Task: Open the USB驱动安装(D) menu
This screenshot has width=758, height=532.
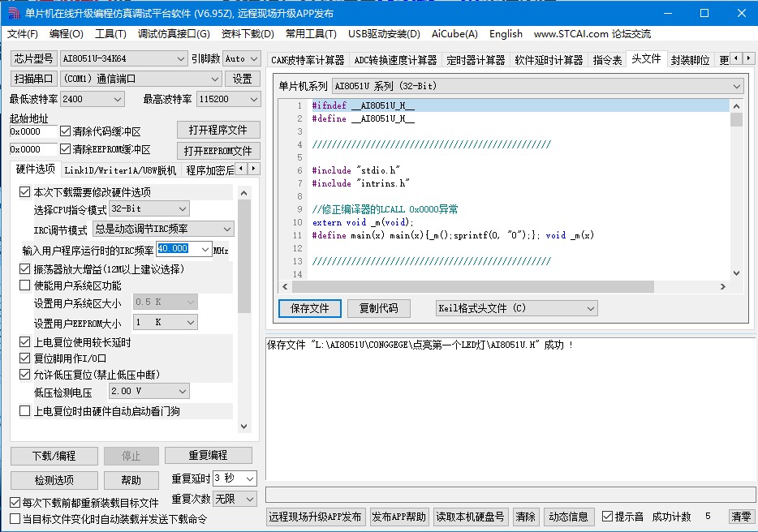Action: (x=384, y=34)
